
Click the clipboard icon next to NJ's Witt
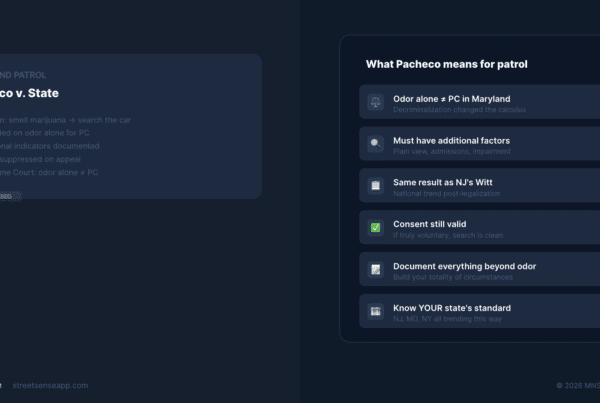click(376, 185)
